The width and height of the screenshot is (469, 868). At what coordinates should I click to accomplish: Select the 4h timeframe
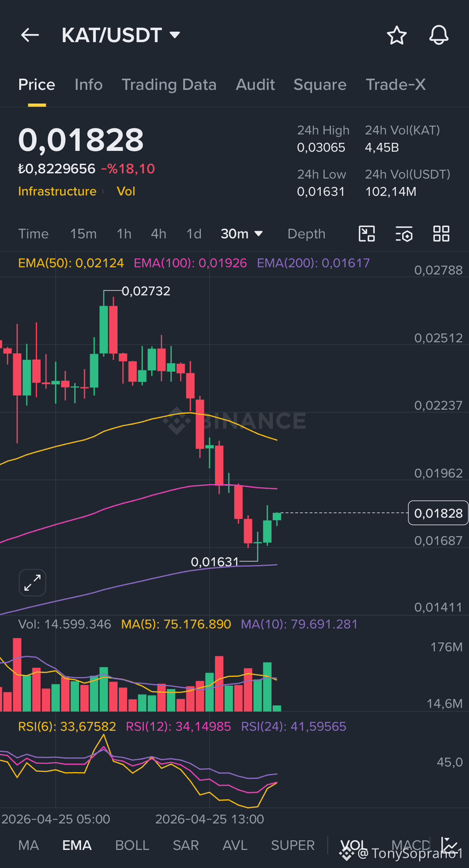pyautogui.click(x=159, y=234)
